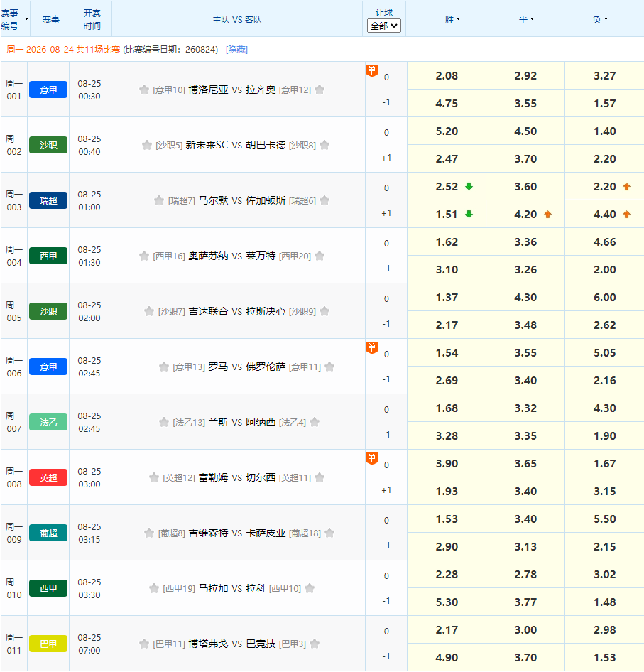Click 单 badge on 罗马 match
This screenshot has width=644, height=672.
coord(372,347)
